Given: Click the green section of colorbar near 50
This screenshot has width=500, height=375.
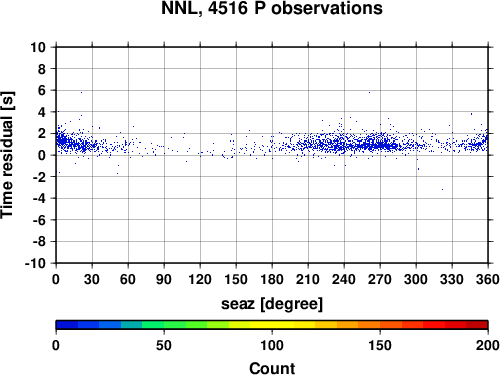Looking at the screenshot, I should click(x=164, y=325).
